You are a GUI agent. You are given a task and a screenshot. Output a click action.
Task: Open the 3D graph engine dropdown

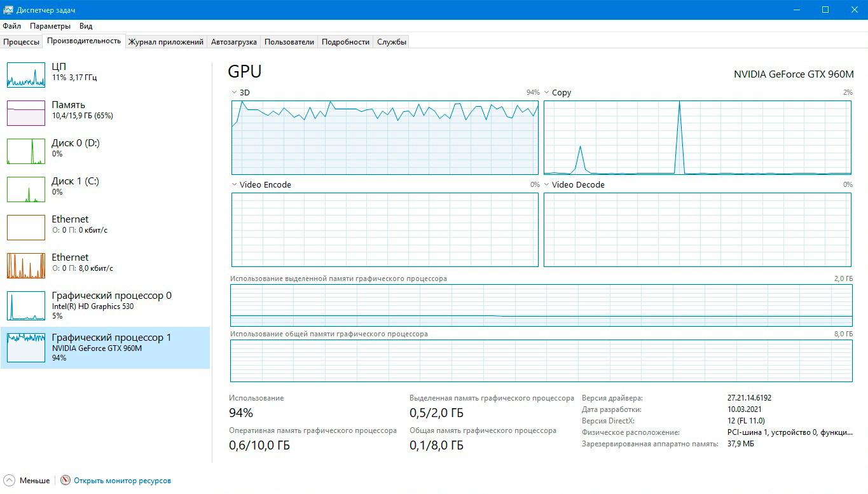pos(235,93)
